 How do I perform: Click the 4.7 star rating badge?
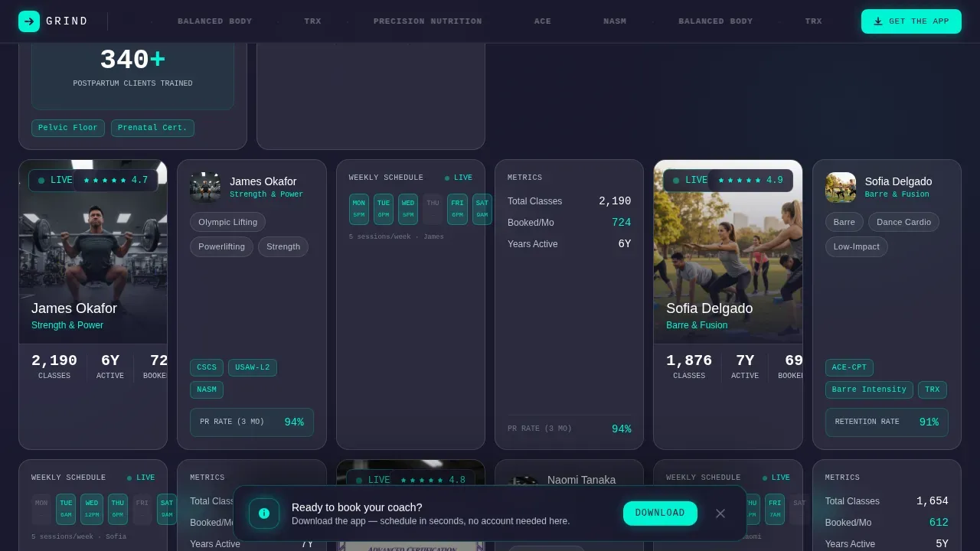click(116, 181)
